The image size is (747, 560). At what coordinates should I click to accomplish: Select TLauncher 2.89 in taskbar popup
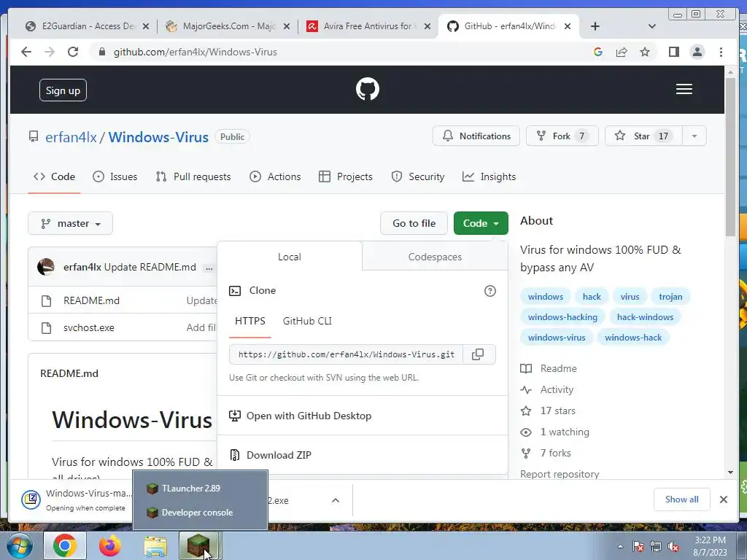tap(200, 488)
